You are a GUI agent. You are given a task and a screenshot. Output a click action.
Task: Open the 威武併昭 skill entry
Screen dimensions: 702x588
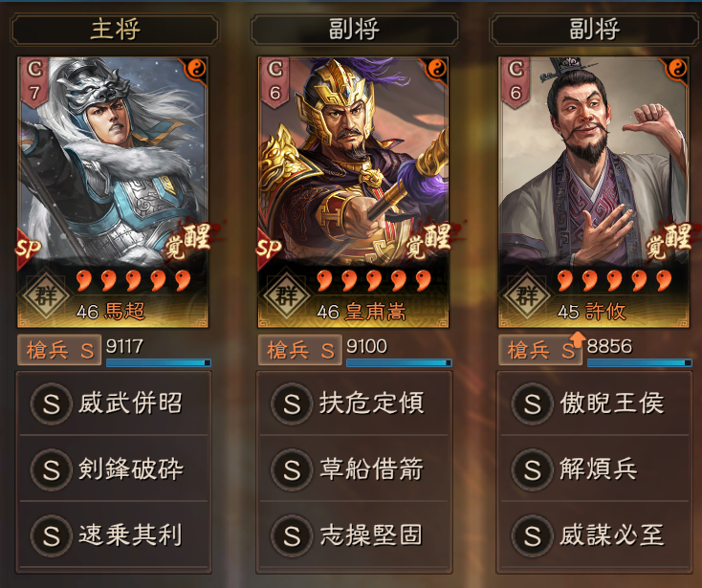coord(114,403)
